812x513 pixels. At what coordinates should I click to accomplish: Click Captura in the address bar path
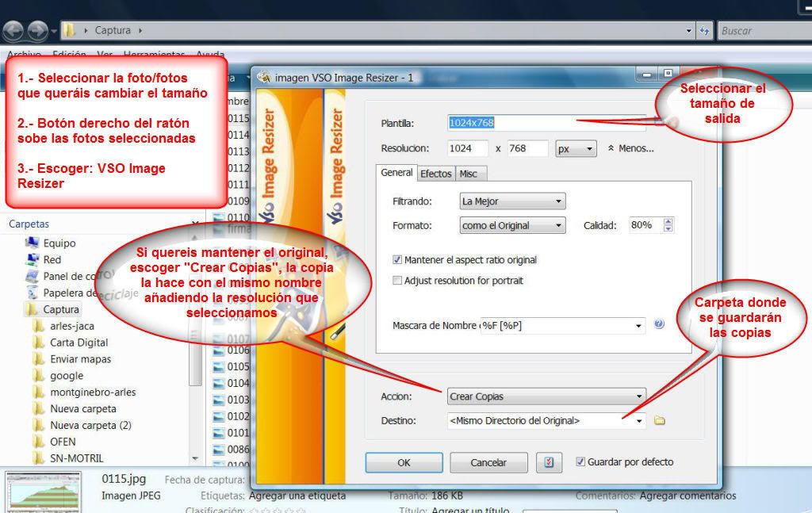pyautogui.click(x=113, y=31)
